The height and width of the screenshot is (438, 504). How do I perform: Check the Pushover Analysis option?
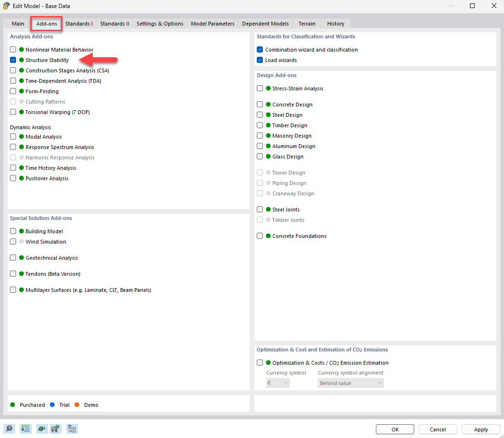(13, 178)
